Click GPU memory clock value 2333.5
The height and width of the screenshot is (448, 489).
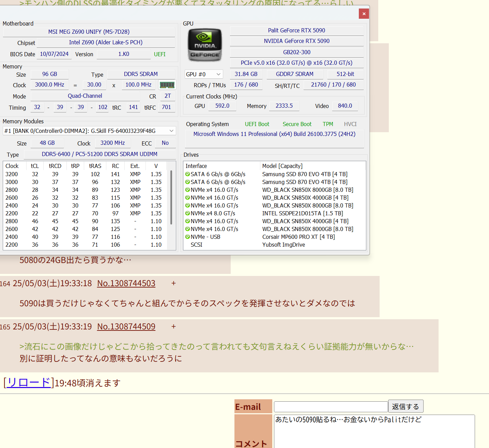(284, 106)
